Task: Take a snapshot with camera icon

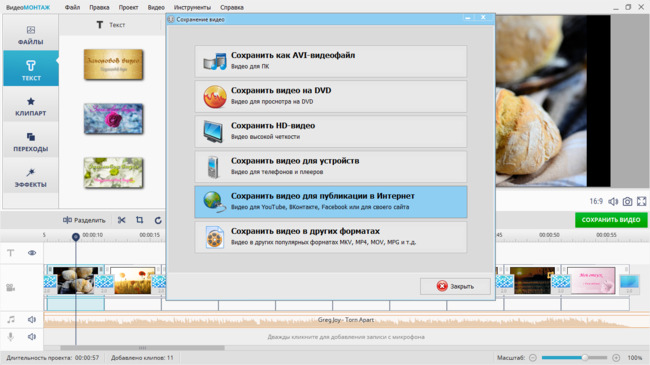Action: pyautogui.click(x=628, y=202)
